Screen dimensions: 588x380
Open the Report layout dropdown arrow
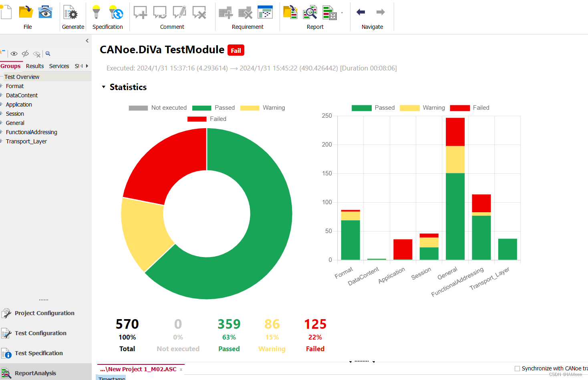tap(342, 13)
